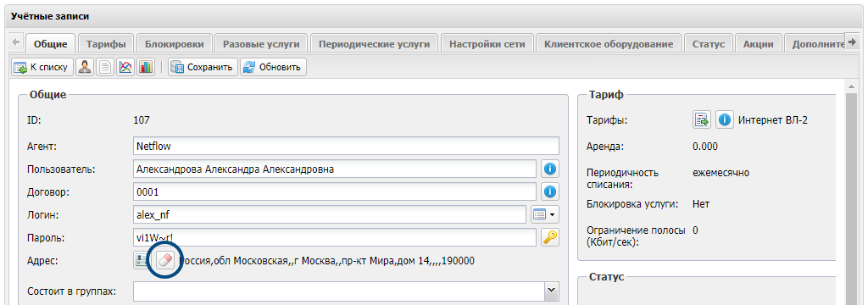Open the bar chart toolbar icon

(x=146, y=68)
